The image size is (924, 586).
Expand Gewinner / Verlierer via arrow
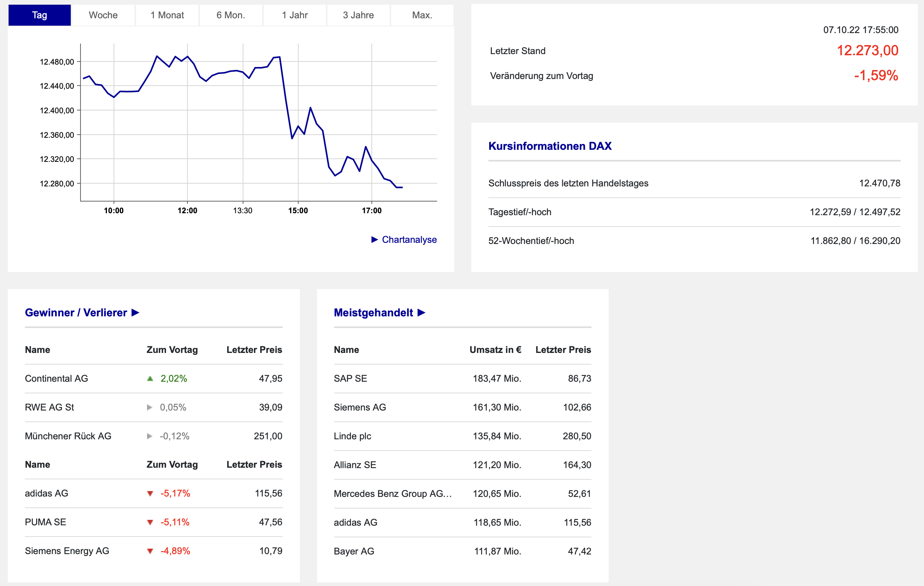pyautogui.click(x=135, y=312)
